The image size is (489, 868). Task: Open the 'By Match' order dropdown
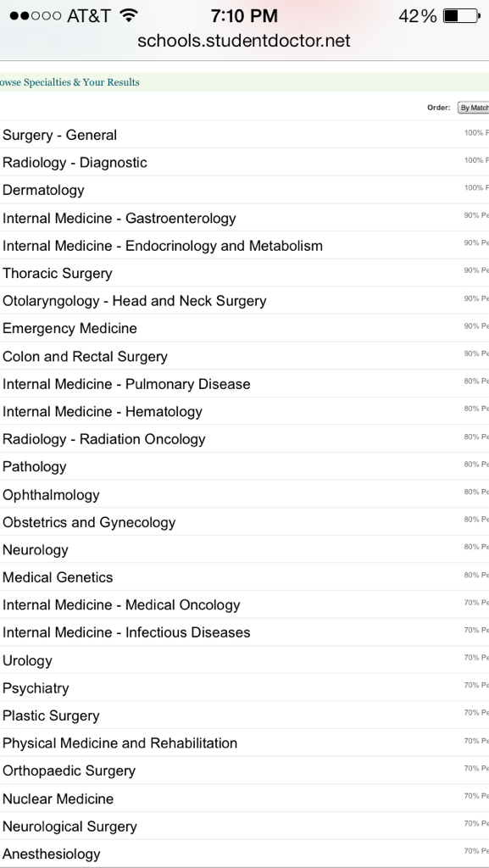click(x=474, y=108)
